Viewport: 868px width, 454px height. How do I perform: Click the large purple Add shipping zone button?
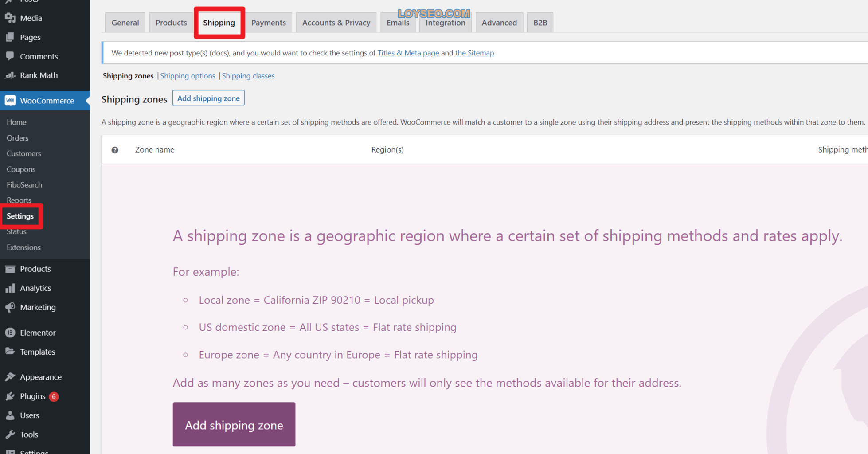point(234,425)
